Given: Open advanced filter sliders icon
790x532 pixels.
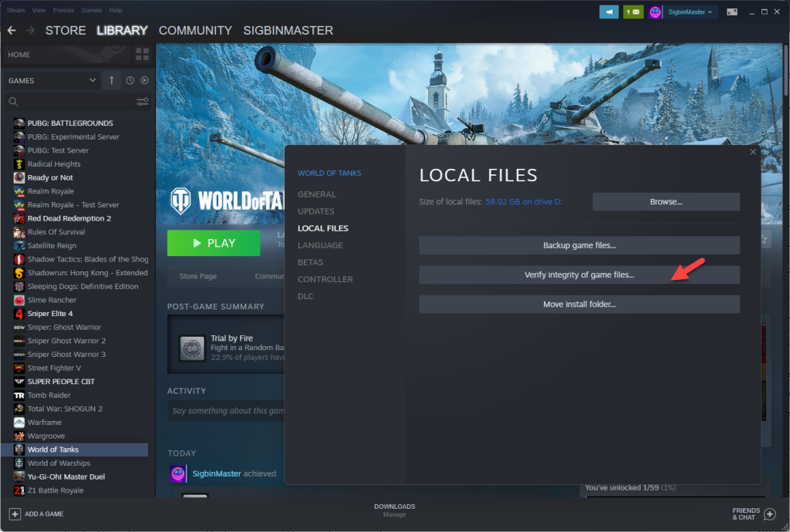Looking at the screenshot, I should 143,102.
